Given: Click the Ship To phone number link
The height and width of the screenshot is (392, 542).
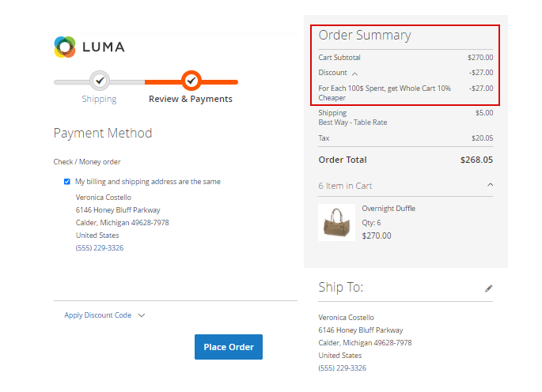Looking at the screenshot, I should pyautogui.click(x=342, y=367).
